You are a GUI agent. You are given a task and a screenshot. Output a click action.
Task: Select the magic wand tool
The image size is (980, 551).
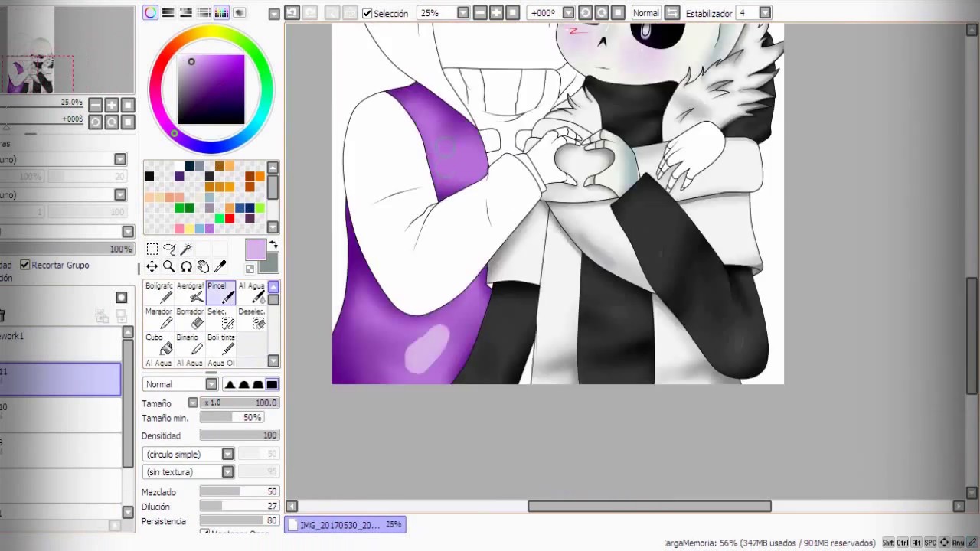tap(186, 249)
